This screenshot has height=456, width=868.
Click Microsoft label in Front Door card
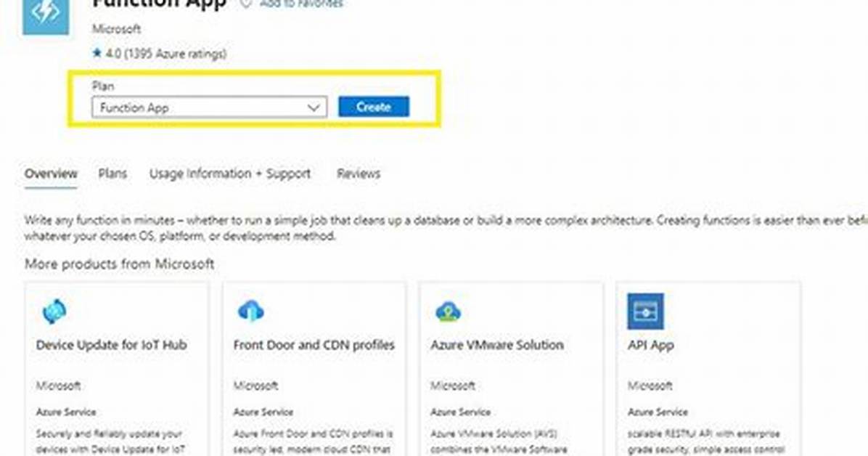255,386
